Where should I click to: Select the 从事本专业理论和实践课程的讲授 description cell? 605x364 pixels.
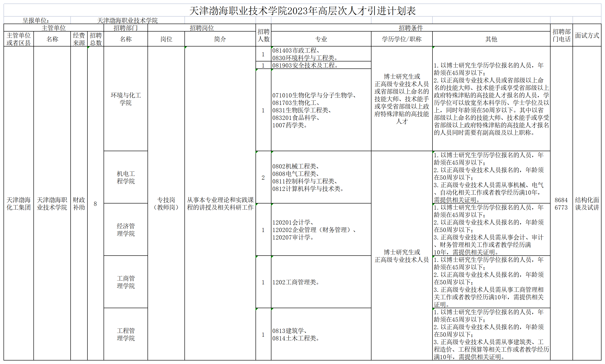[x=220, y=203]
